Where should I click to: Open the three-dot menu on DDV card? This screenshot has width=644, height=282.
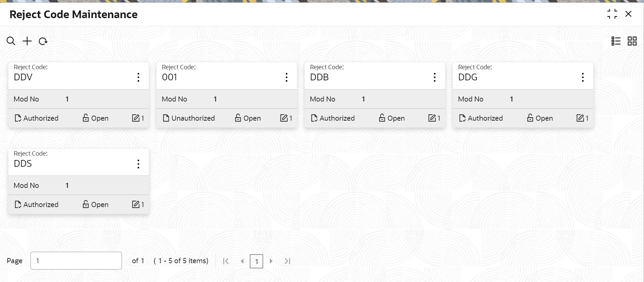(138, 77)
